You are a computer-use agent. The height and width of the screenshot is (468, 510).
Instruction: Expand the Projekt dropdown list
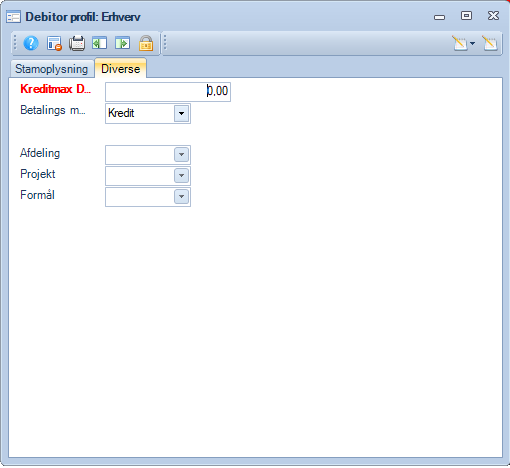point(182,176)
